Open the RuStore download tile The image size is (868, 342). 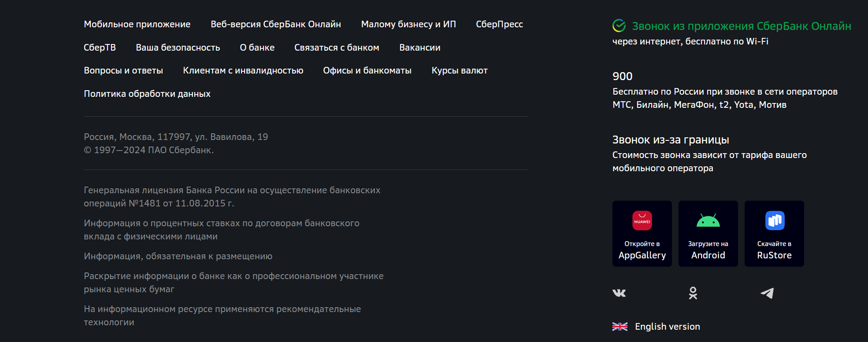(774, 234)
